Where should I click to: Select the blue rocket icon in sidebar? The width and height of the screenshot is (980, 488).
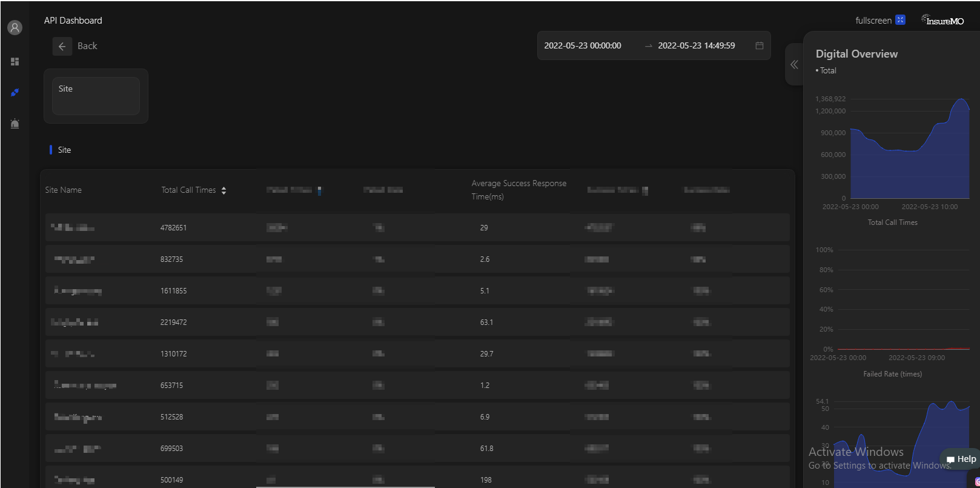click(x=15, y=93)
